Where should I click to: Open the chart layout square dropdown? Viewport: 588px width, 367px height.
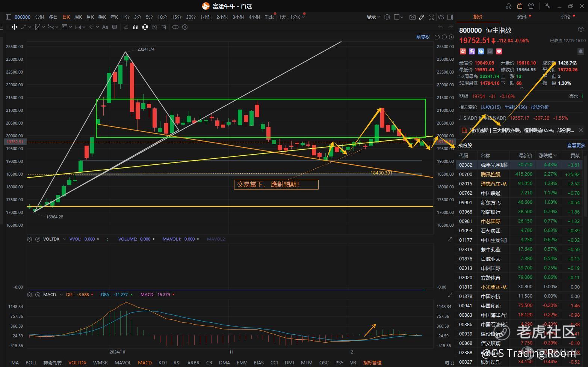[399, 17]
